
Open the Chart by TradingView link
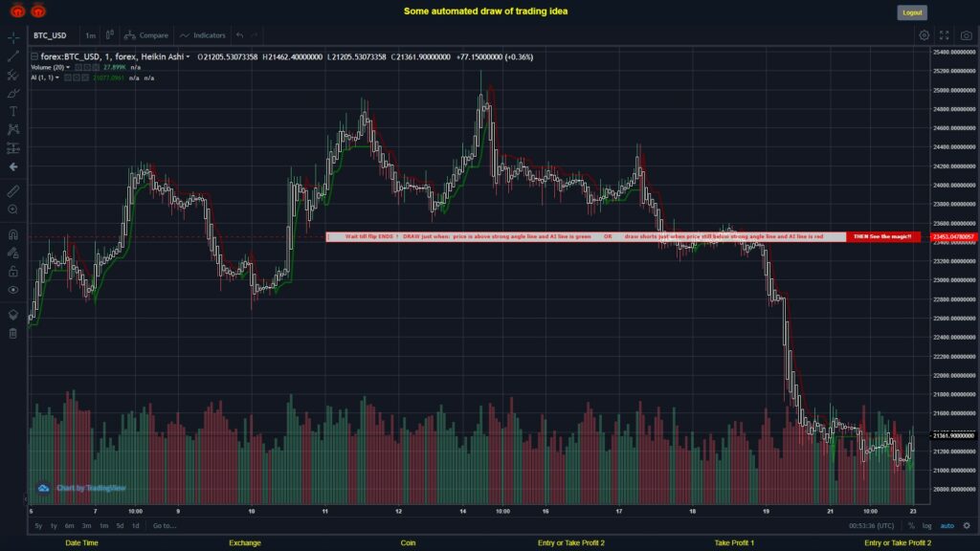tap(82, 488)
